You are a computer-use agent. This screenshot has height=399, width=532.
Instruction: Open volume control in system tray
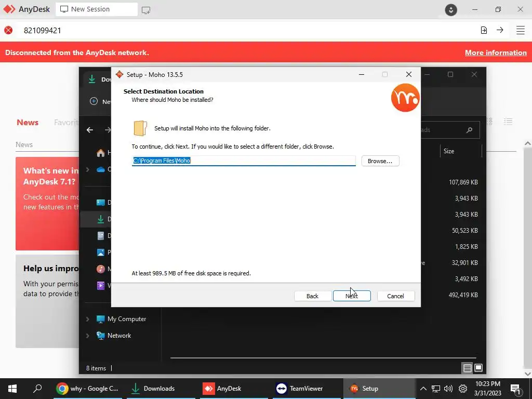coord(448,389)
